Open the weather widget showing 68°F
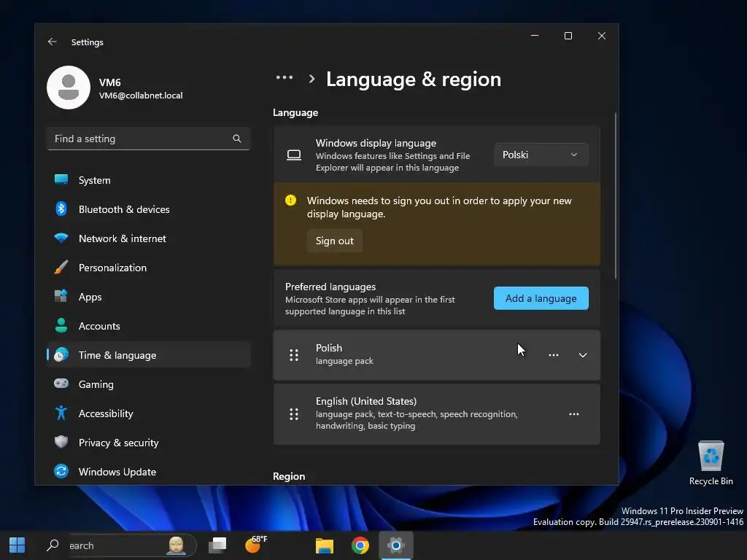 [255, 545]
